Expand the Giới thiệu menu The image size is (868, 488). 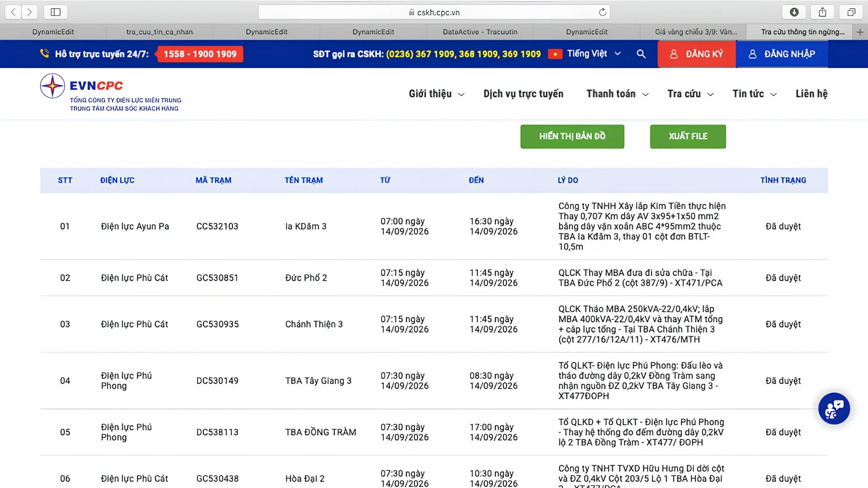[437, 94]
